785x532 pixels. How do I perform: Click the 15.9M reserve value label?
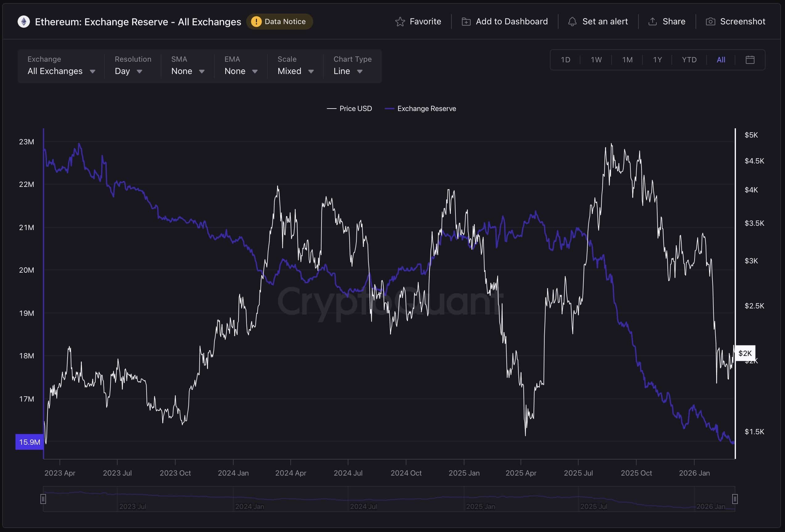point(29,442)
